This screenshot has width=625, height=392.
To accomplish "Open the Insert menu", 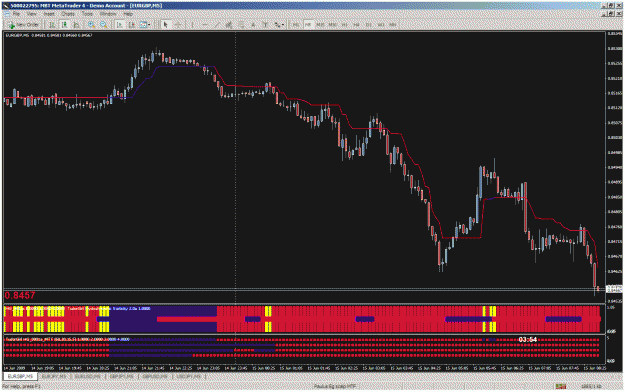I will (x=49, y=14).
